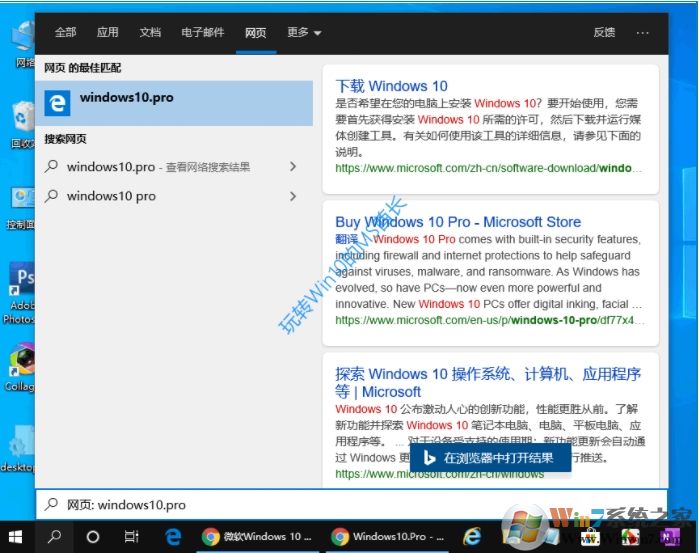The height and width of the screenshot is (553, 699).
Task: Open the three-dots options menu
Action: [x=642, y=33]
